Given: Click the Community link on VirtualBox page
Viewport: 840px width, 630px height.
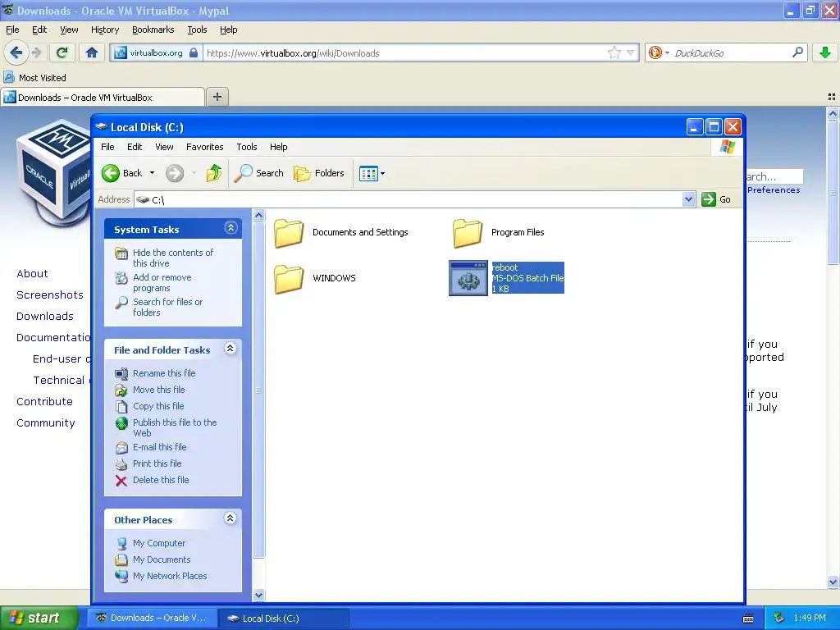Looking at the screenshot, I should 46,423.
